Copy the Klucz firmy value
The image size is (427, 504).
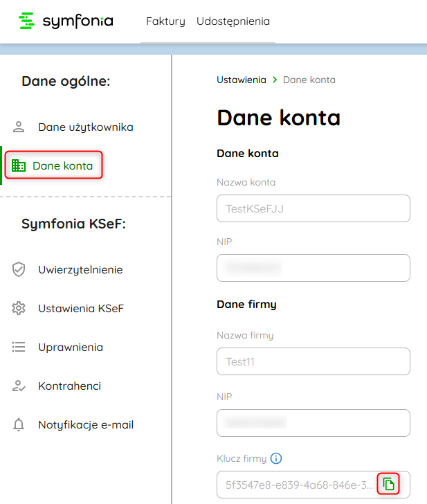[x=389, y=484]
